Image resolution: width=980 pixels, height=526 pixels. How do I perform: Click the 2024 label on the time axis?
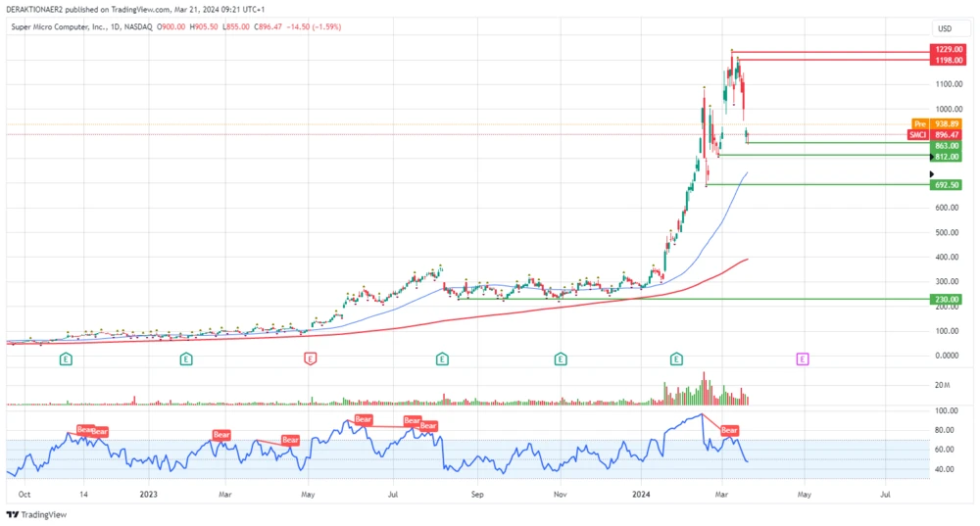click(x=641, y=494)
